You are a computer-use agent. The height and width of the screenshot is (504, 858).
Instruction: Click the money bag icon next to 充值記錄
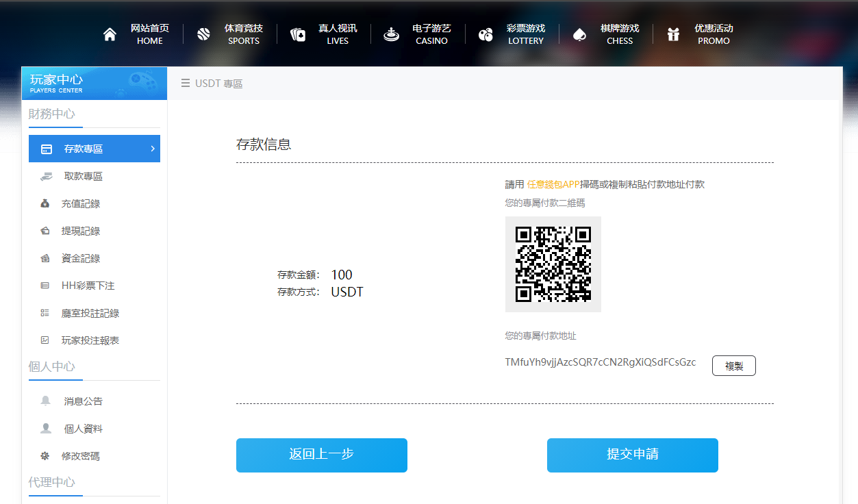[x=45, y=203]
